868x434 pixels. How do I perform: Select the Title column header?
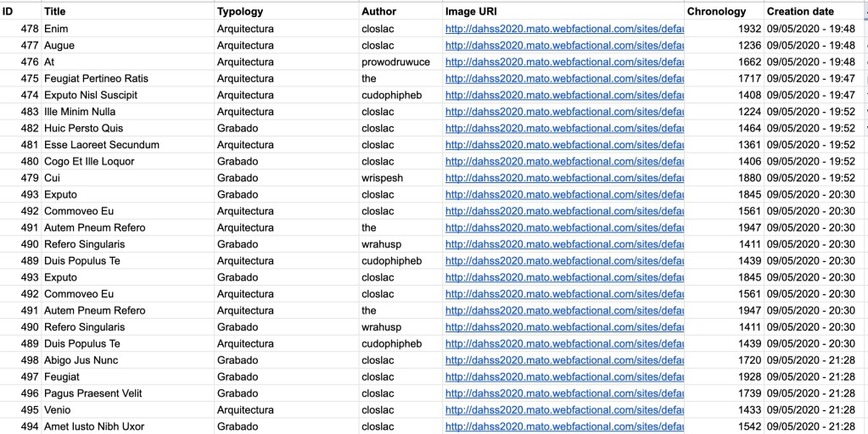[128, 12]
